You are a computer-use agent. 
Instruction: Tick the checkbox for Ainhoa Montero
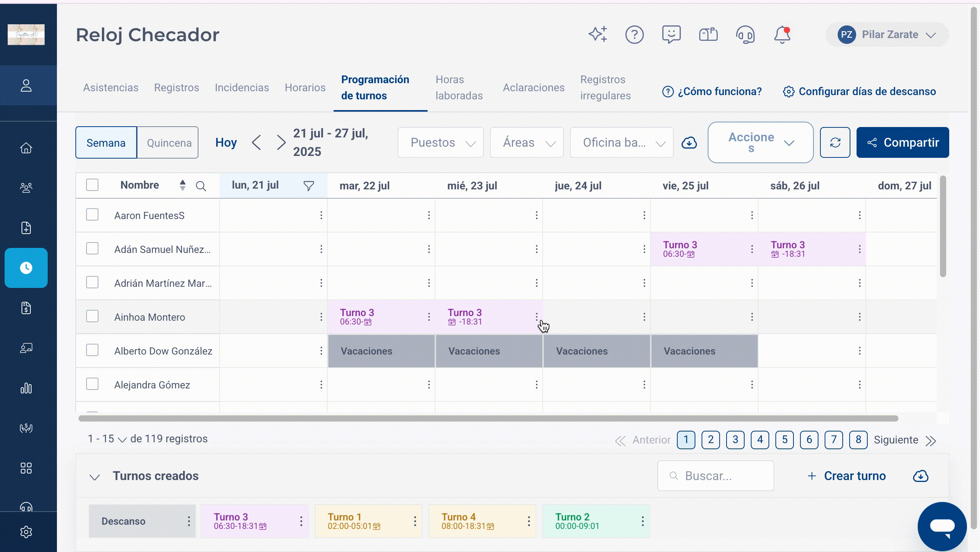pos(92,316)
